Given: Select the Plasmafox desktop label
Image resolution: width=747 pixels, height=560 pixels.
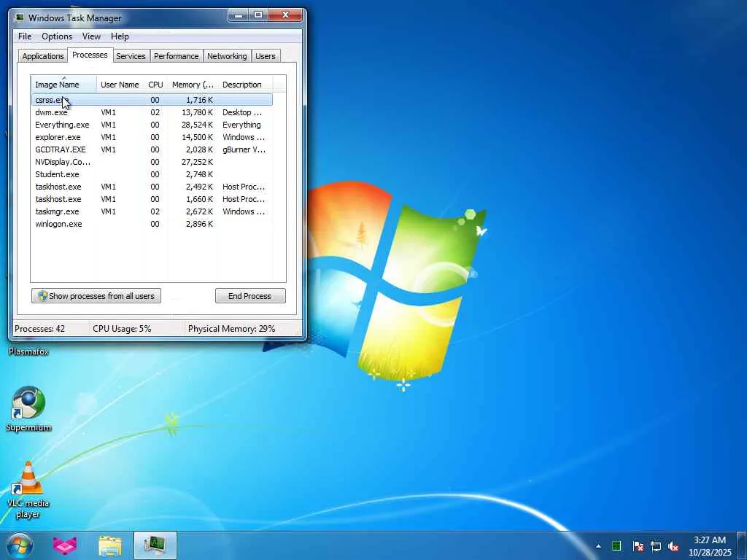Looking at the screenshot, I should click(x=28, y=351).
